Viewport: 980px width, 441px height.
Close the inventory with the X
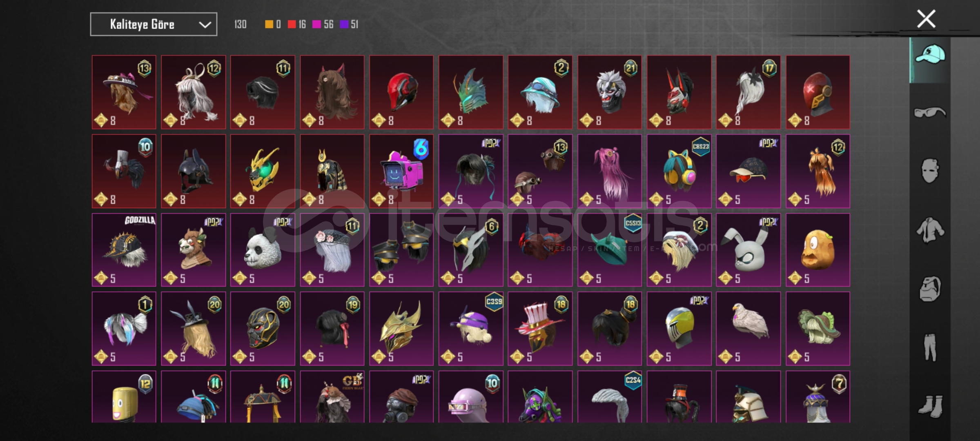coord(926,19)
